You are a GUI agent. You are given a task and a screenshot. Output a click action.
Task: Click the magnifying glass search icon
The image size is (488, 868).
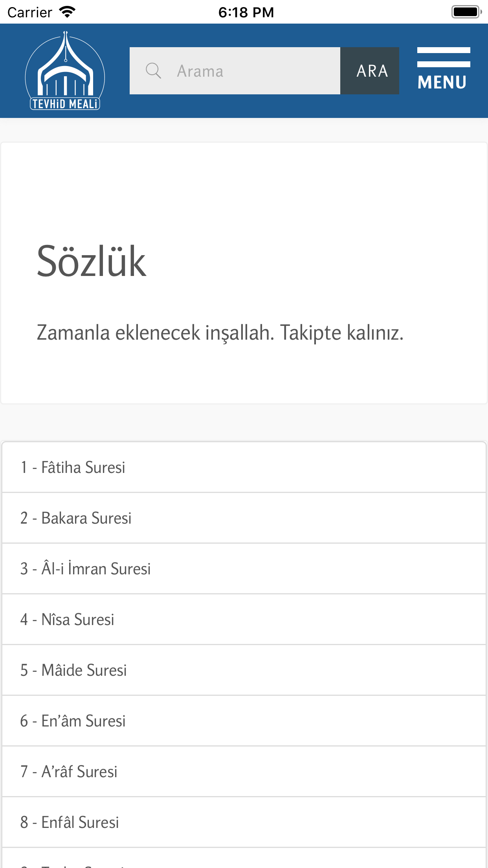(x=154, y=71)
